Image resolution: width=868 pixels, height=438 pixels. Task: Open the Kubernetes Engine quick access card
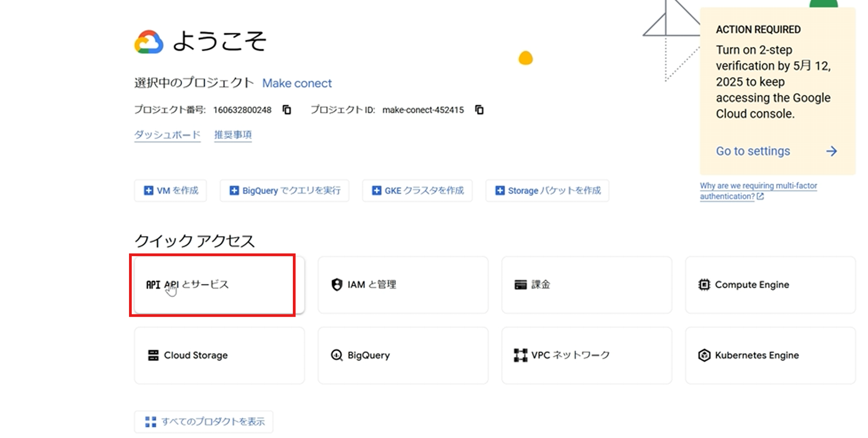coord(770,355)
